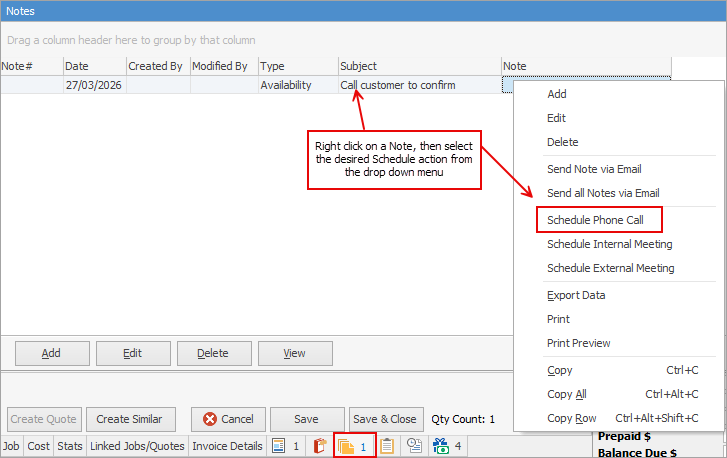This screenshot has height=458, width=727.
Task: Switch to the Job tab
Action: click(x=11, y=446)
